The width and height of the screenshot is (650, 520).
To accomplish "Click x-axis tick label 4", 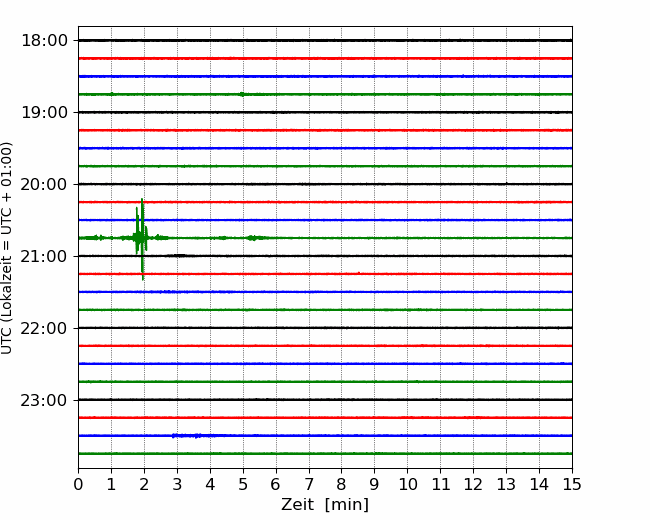I will coord(210,484).
